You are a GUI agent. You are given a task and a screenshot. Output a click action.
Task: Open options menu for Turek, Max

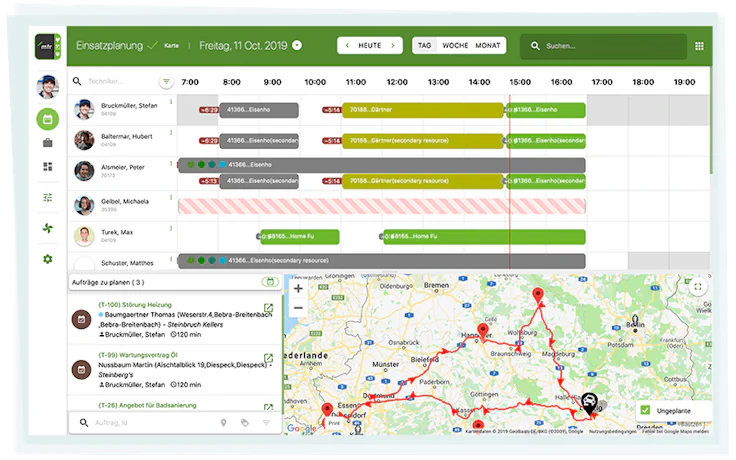point(171,229)
